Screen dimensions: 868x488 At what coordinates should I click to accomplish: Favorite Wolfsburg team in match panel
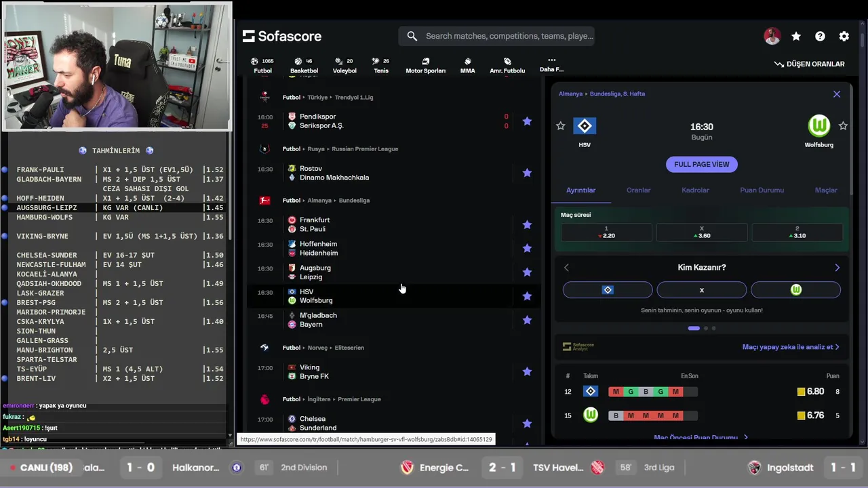pyautogui.click(x=843, y=126)
